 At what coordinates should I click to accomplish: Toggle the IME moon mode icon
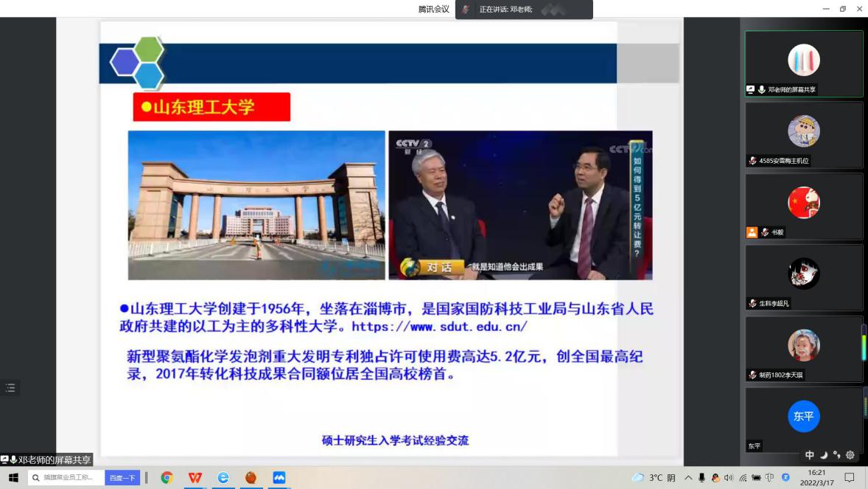click(824, 455)
